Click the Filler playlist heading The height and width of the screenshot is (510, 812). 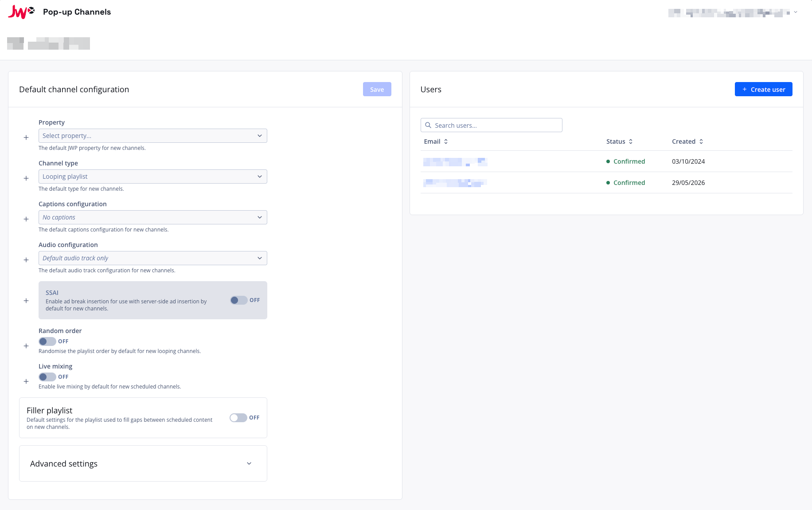49,410
